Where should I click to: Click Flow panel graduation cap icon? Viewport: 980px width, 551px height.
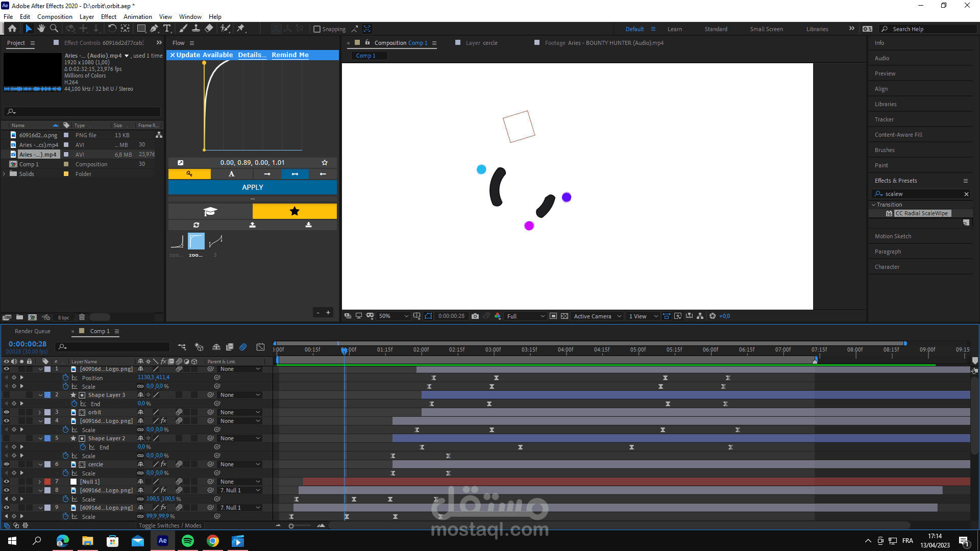tap(210, 211)
